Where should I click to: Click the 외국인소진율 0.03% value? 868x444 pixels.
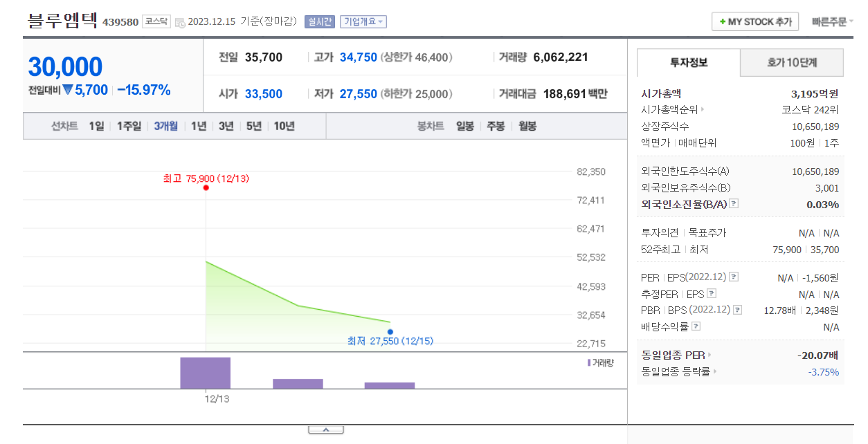coord(823,204)
